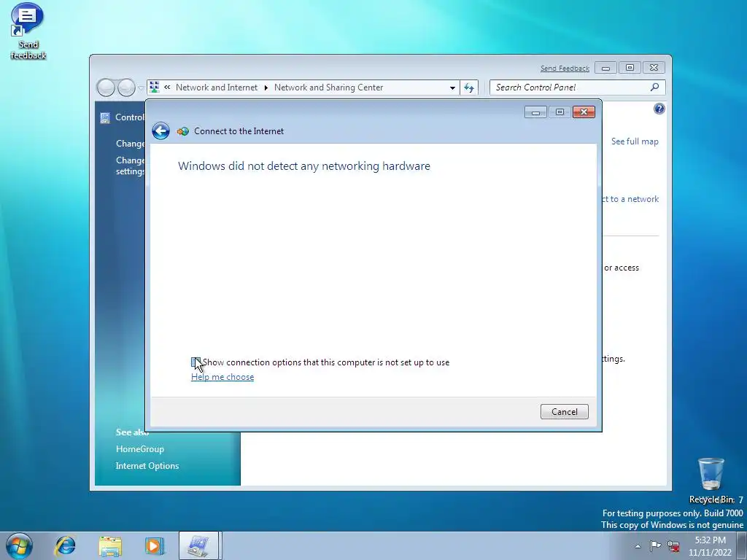The width and height of the screenshot is (747, 560).
Task: Click Control Panel back navigation button
Action: pyautogui.click(x=106, y=87)
